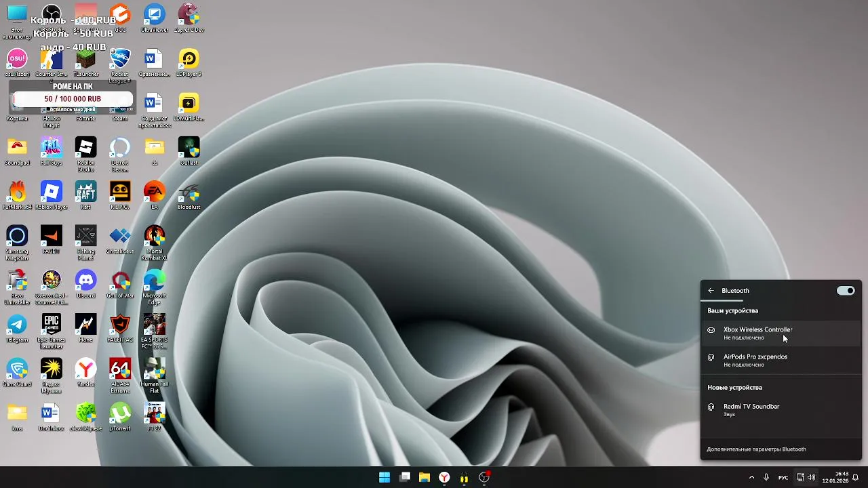Screen dimensions: 868x488
Task: Open Samsung Magician shortcut
Action: pos(17,242)
